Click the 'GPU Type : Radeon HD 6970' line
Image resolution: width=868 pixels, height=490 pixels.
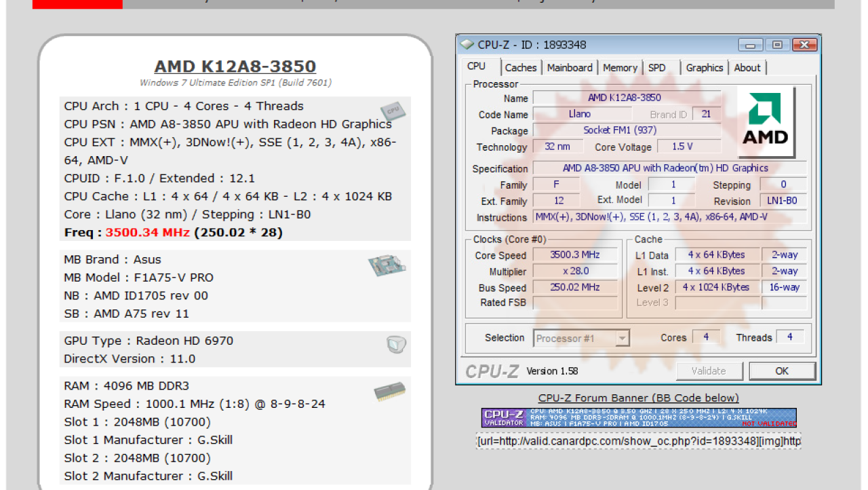click(149, 341)
